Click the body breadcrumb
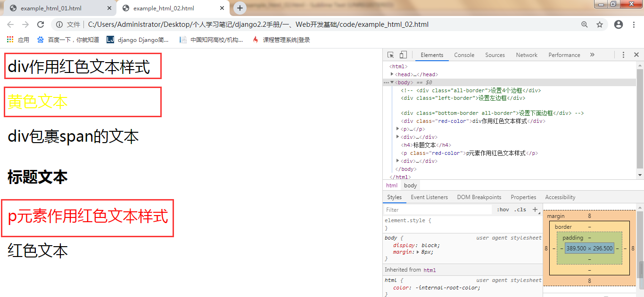The width and height of the screenshot is (644, 297). pos(410,185)
